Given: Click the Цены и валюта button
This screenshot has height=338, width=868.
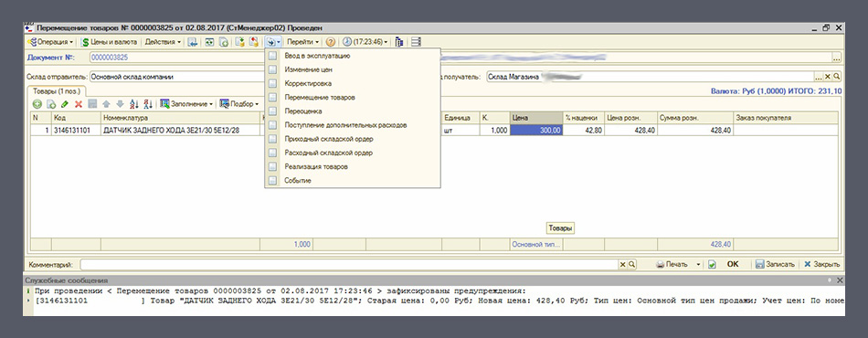Looking at the screenshot, I should [x=109, y=41].
